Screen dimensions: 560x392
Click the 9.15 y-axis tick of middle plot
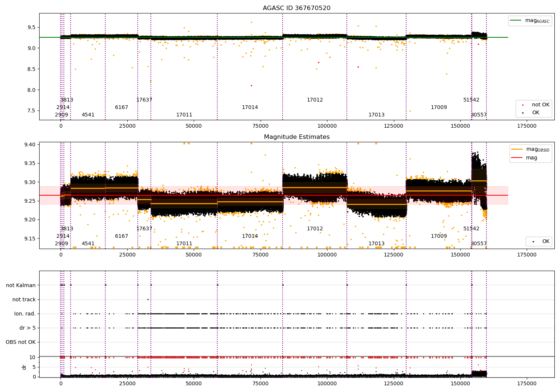click(30, 239)
